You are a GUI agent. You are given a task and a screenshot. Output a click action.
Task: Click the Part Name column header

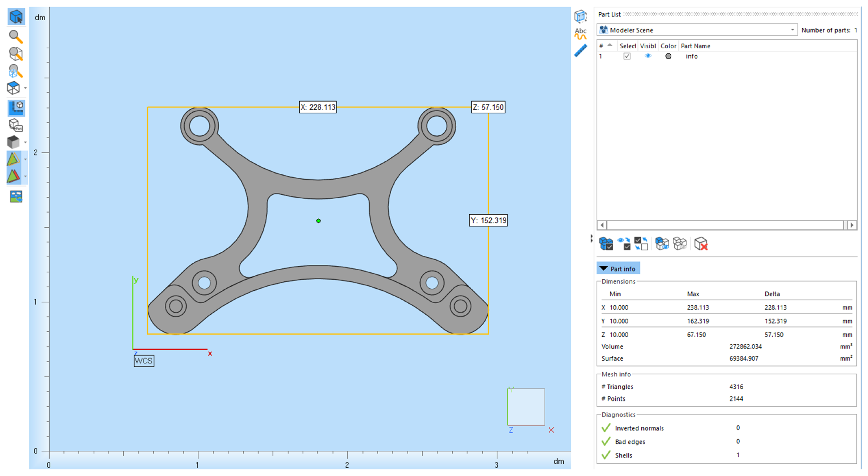click(x=695, y=46)
